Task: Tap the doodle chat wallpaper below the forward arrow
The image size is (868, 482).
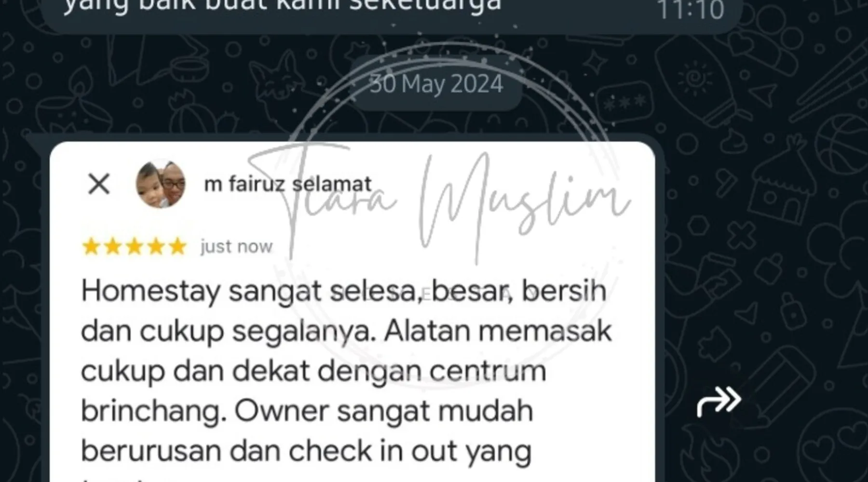Action: [x=772, y=453]
